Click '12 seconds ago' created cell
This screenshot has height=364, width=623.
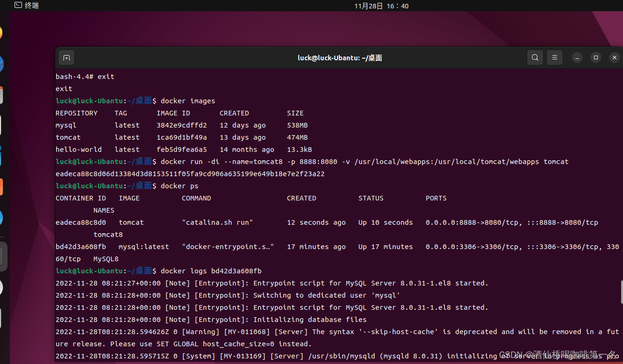coord(316,222)
